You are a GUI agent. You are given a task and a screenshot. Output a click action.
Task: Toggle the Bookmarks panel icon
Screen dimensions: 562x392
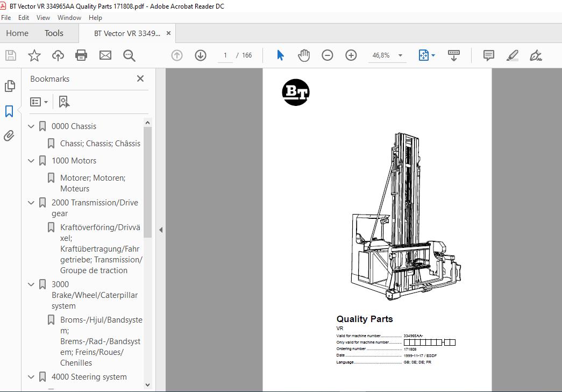[x=9, y=111]
